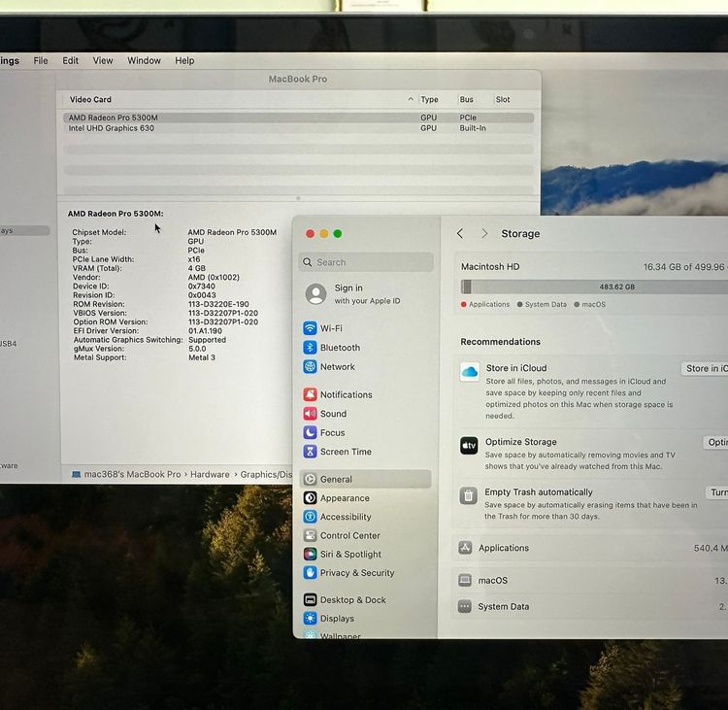Click the iCloud cloud icon
Image resolution: width=728 pixels, height=710 pixels.
pyautogui.click(x=470, y=372)
